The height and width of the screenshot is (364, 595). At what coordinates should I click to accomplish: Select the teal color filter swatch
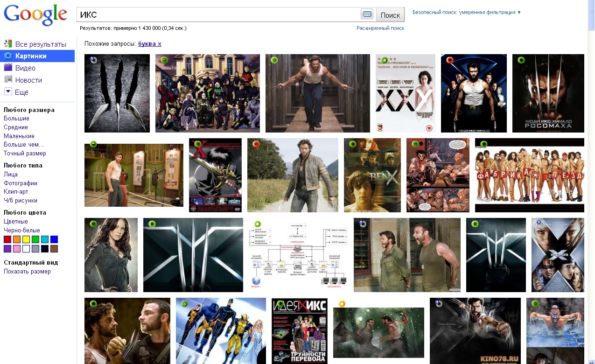45,239
